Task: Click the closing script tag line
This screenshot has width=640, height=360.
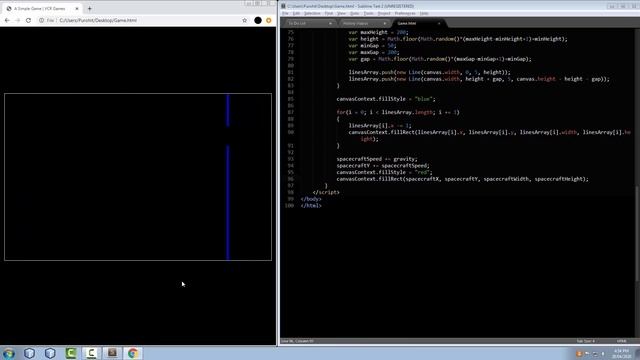Action: coord(326,192)
